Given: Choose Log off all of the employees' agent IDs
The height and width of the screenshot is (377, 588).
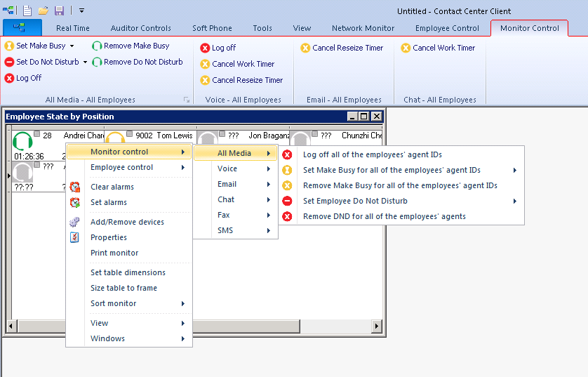Looking at the screenshot, I should 372,154.
